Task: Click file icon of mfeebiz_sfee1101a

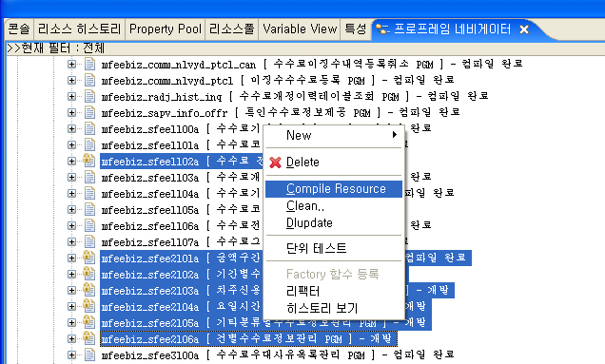Action: tap(89, 144)
